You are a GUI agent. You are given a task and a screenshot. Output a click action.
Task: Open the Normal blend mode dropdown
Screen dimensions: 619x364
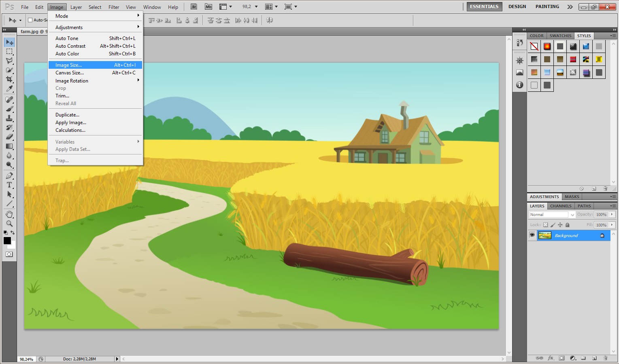[x=552, y=215]
